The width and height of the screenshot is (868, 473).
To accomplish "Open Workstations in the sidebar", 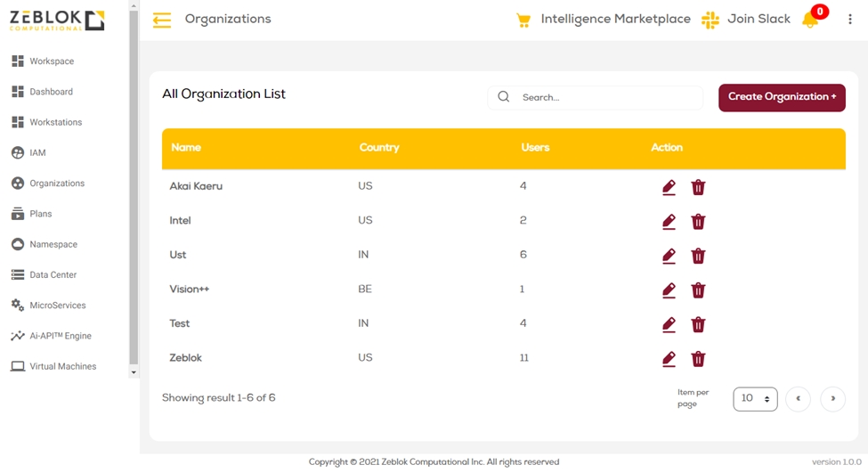I will [x=55, y=122].
